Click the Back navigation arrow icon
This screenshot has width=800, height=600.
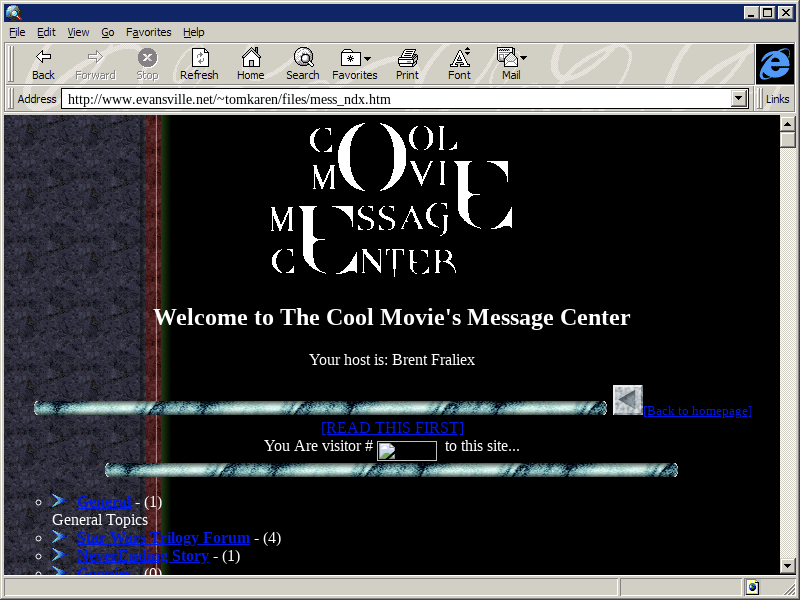click(x=43, y=58)
